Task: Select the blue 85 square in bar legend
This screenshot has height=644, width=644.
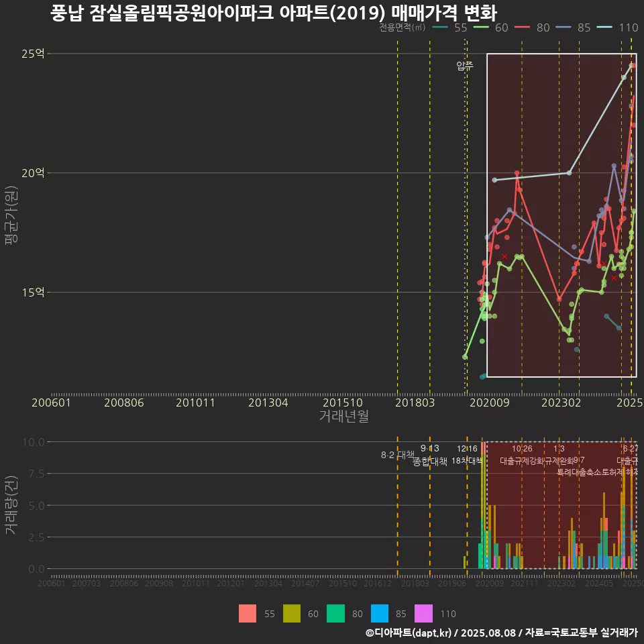Action: pyautogui.click(x=380, y=614)
